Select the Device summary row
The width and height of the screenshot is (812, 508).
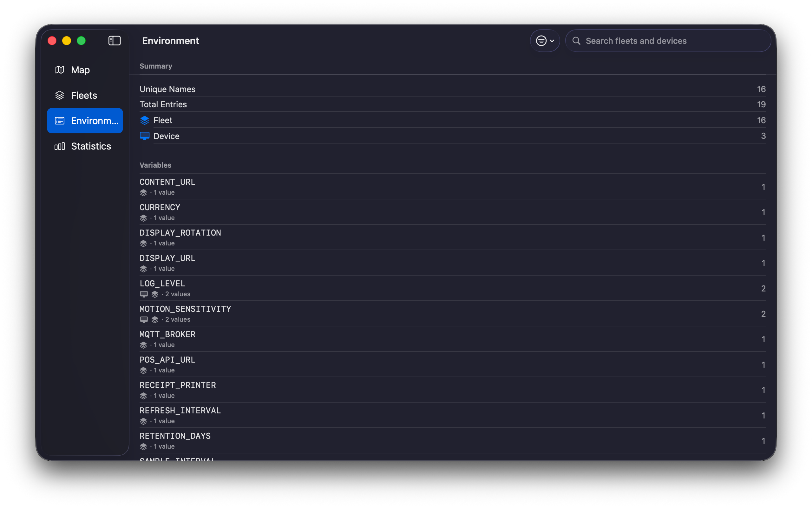tap(453, 136)
